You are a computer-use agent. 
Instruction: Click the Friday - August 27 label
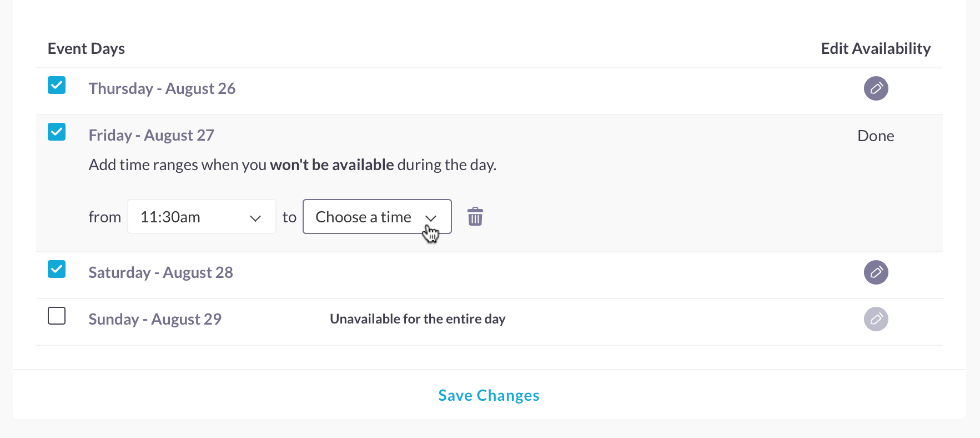point(152,136)
